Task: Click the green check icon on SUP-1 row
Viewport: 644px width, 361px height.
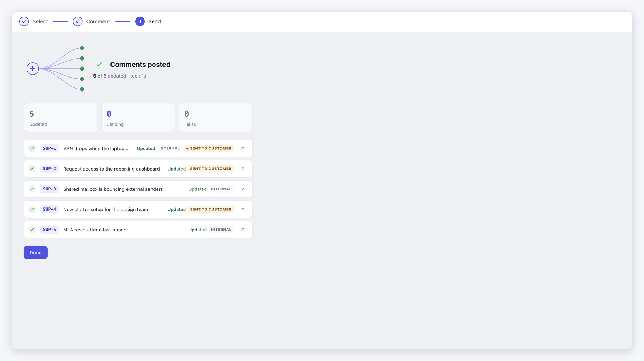Action: click(32, 148)
